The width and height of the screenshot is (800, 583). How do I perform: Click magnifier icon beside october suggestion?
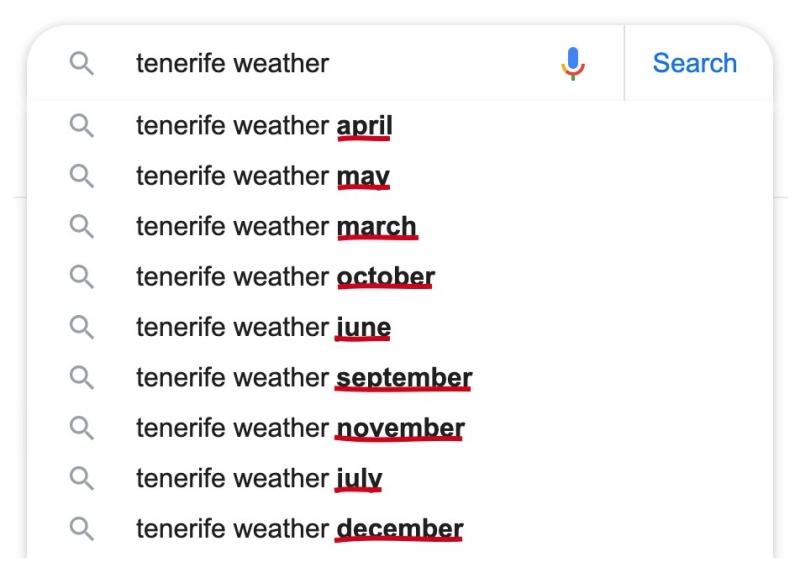[82, 277]
